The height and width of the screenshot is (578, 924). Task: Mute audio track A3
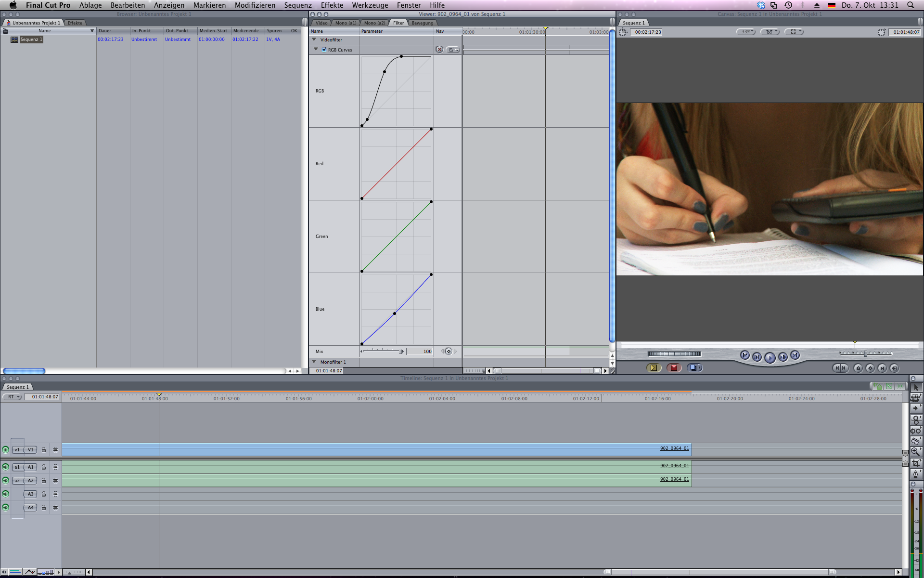coord(5,494)
